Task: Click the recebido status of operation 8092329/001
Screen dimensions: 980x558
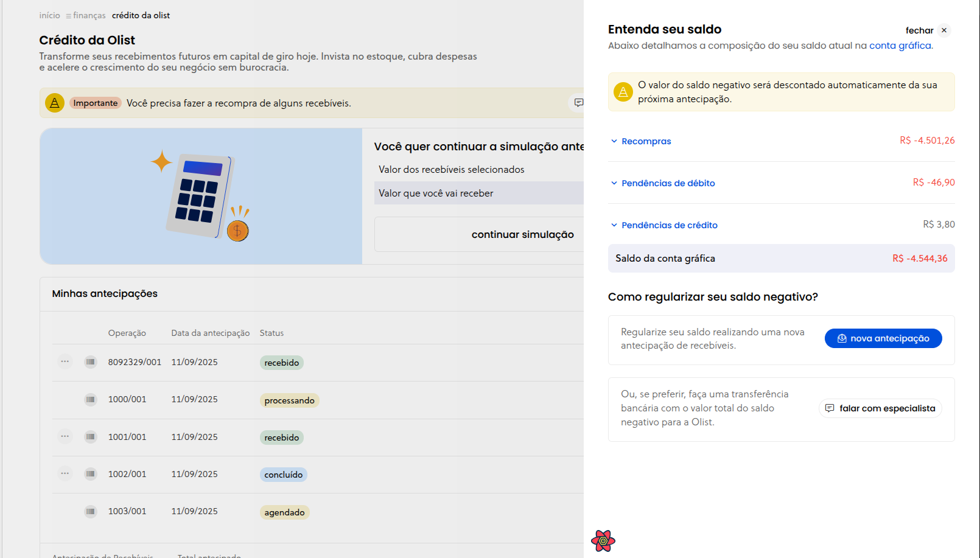Action: (282, 363)
